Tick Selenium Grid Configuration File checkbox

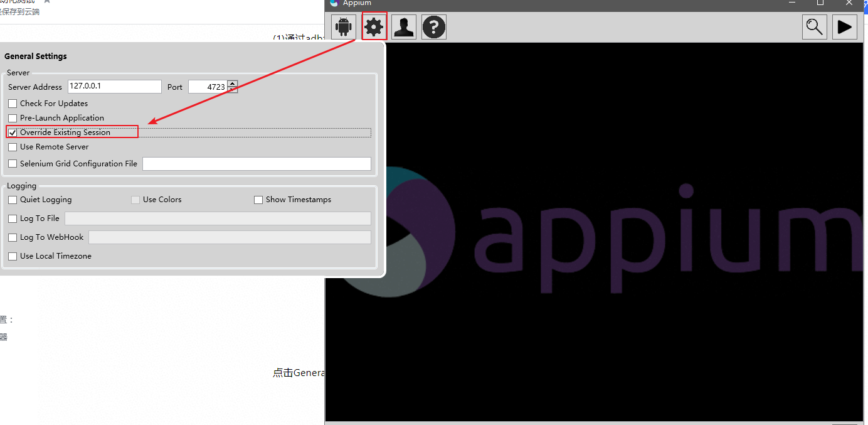click(13, 164)
